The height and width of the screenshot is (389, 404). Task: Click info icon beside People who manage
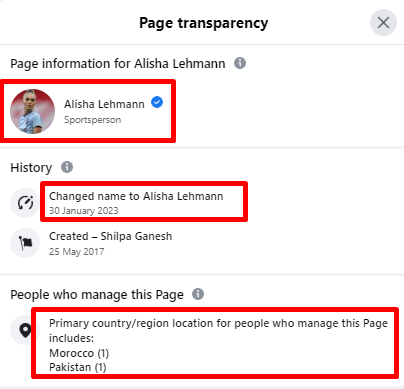(x=198, y=294)
